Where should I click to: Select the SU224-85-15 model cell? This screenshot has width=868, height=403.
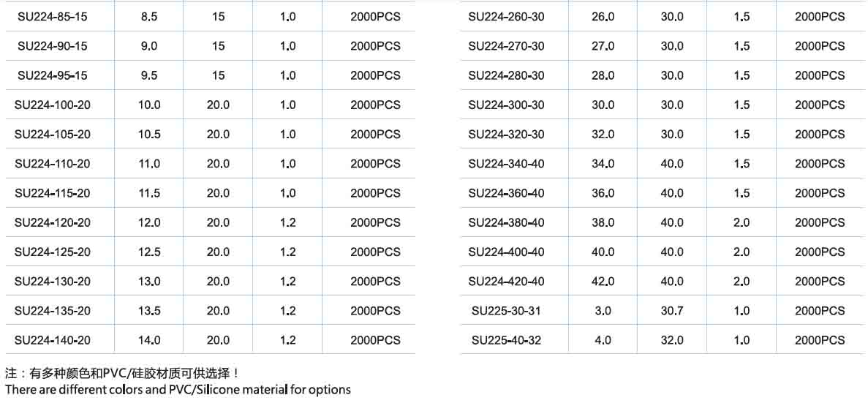coord(53,17)
